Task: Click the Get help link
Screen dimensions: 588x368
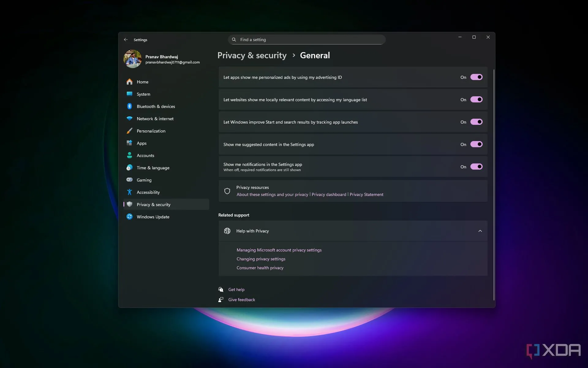Action: tap(236, 289)
